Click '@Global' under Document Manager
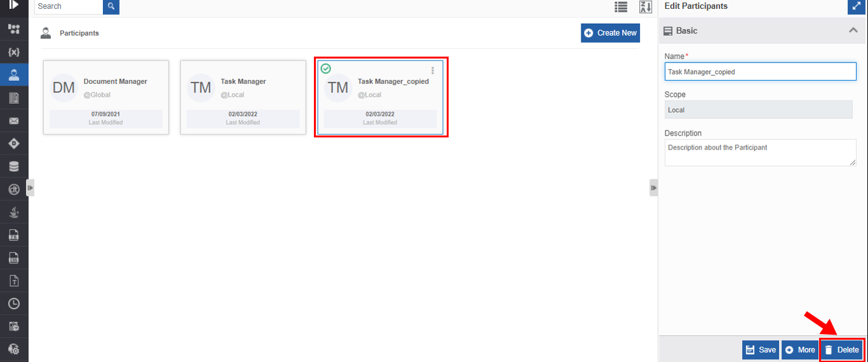The width and height of the screenshot is (868, 362). click(97, 95)
